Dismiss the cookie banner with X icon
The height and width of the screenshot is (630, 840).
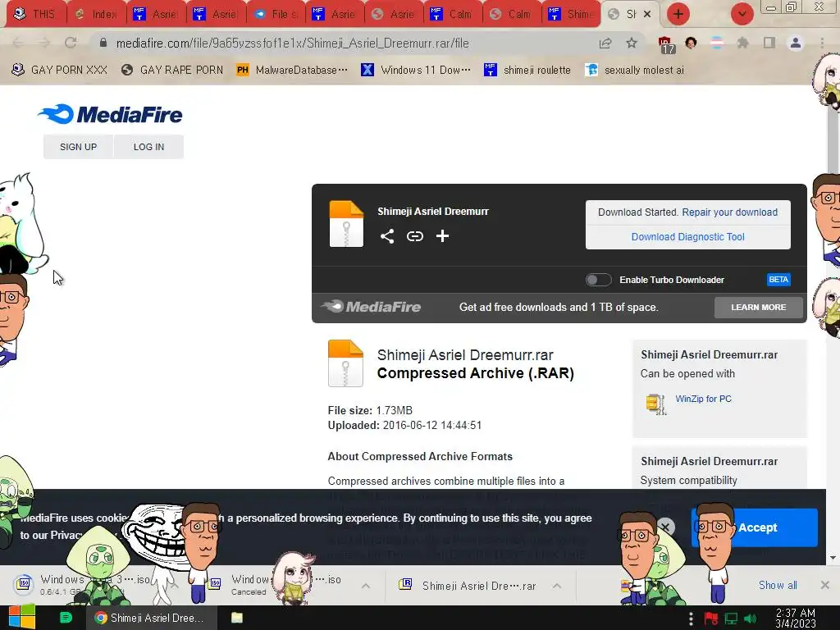[665, 527]
